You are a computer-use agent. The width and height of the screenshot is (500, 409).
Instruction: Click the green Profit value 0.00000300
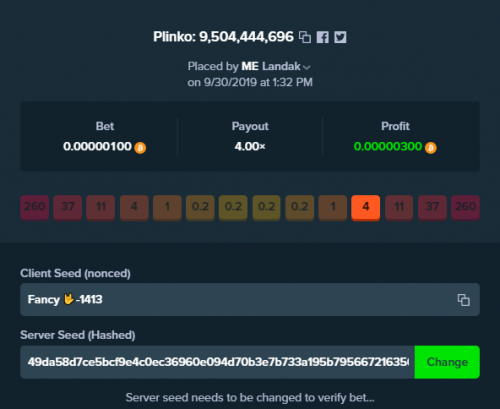point(388,146)
